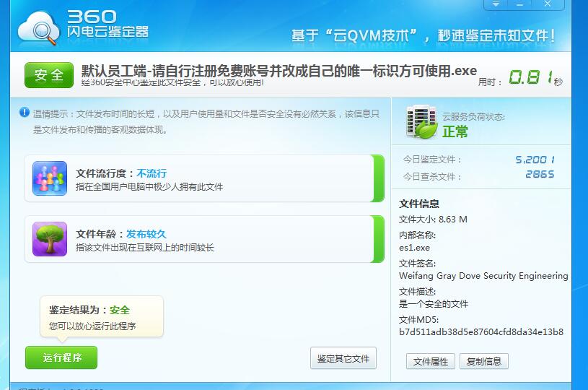Open 文件属性 file properties
This screenshot has width=588, height=390.
point(431,361)
